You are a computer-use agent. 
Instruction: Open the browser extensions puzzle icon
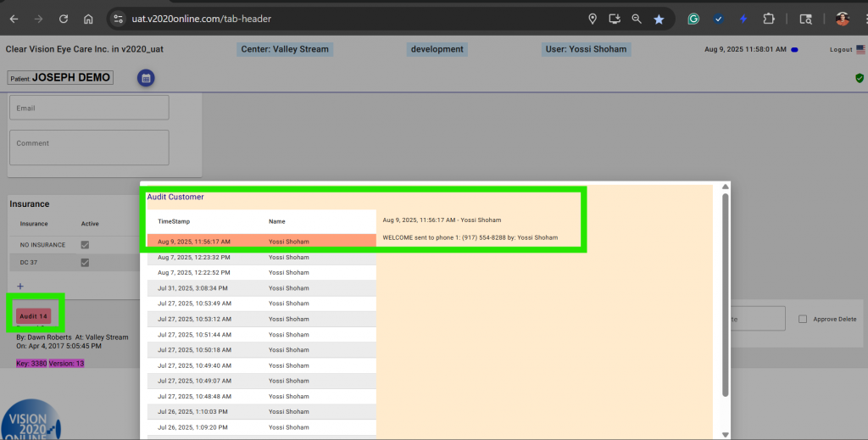(769, 19)
